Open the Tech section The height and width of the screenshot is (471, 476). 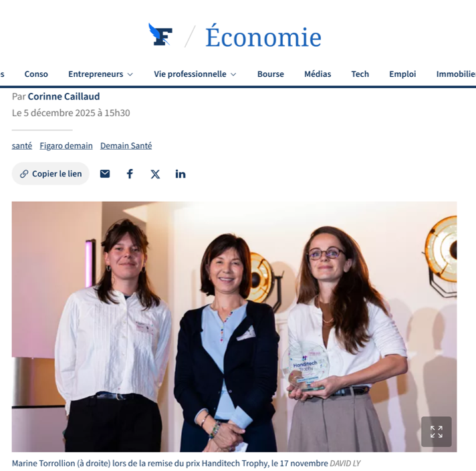click(x=360, y=74)
